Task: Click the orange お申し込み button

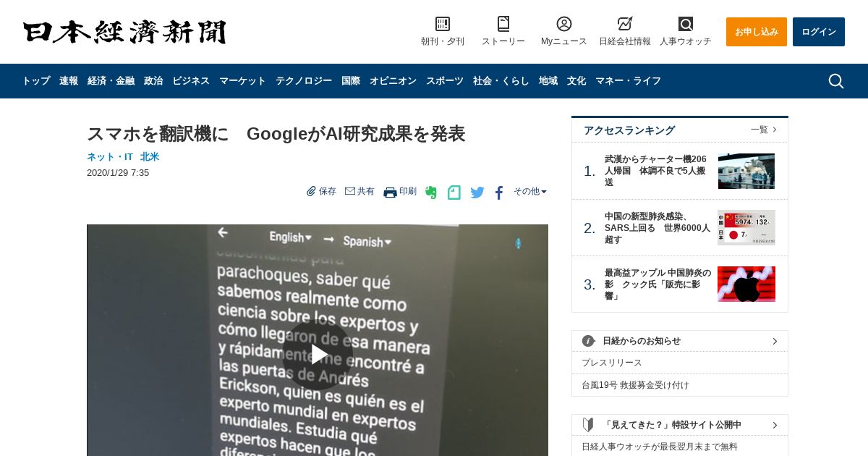Action: [757, 32]
